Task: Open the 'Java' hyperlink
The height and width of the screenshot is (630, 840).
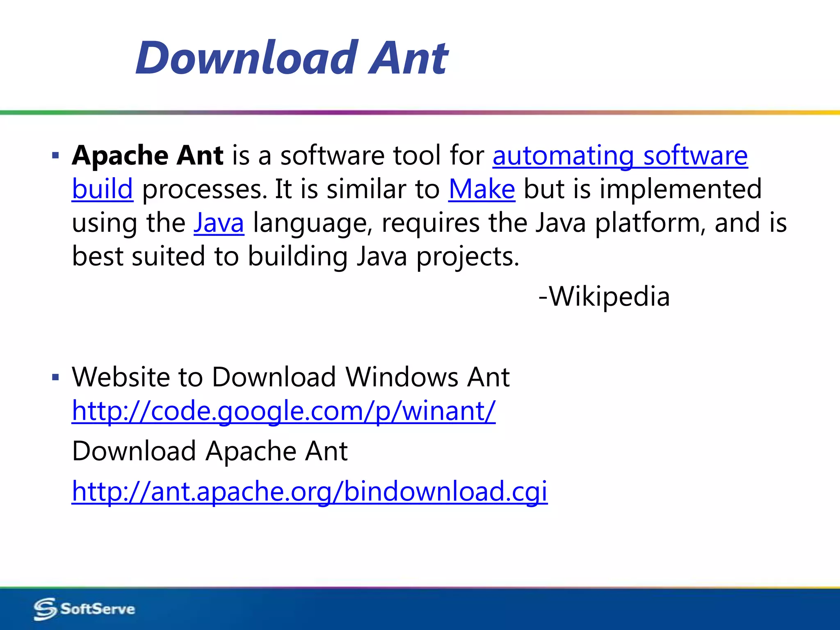Action: coord(219,223)
